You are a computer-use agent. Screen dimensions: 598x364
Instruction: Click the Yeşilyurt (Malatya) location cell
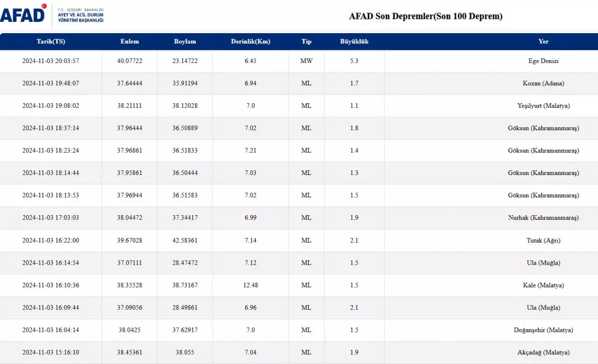(x=543, y=106)
